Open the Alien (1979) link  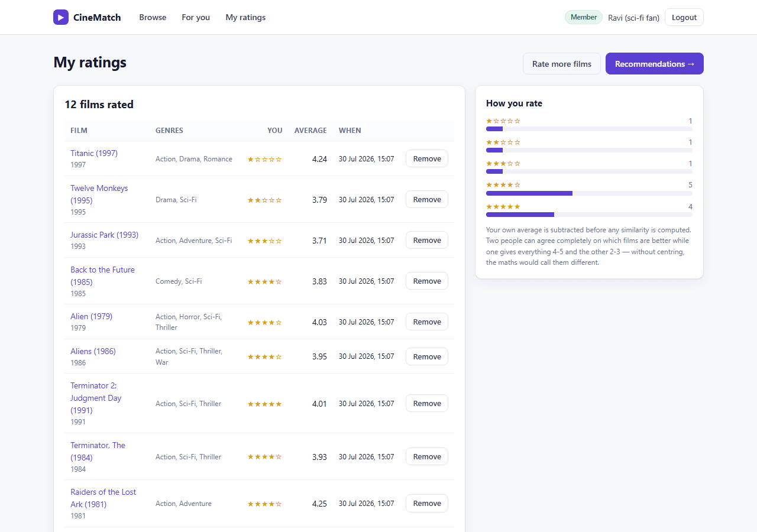tap(91, 316)
